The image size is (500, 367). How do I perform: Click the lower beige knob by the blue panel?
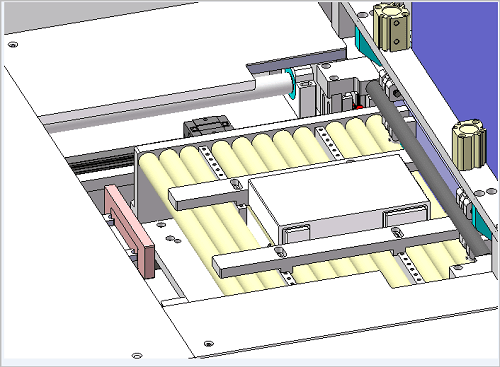coord(469,145)
